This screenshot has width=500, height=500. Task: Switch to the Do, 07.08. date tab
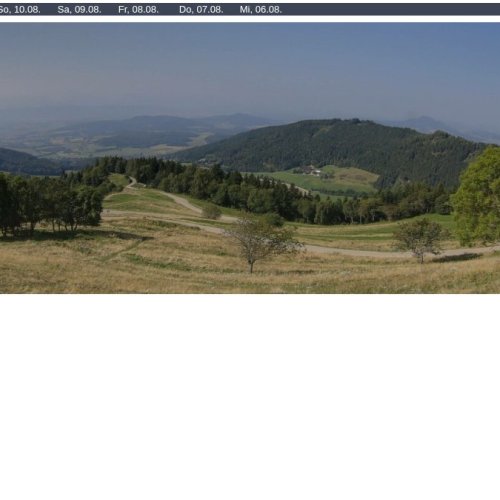point(201,10)
